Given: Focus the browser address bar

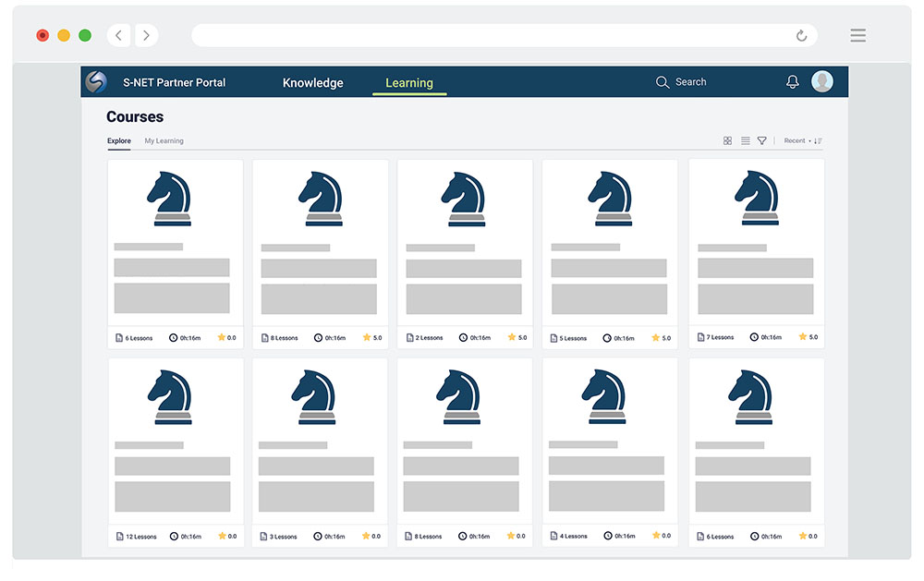Looking at the screenshot, I should (x=504, y=35).
